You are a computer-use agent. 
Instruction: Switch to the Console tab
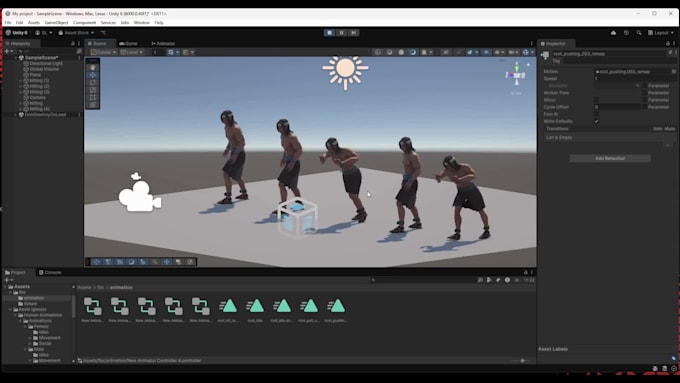pyautogui.click(x=50, y=272)
